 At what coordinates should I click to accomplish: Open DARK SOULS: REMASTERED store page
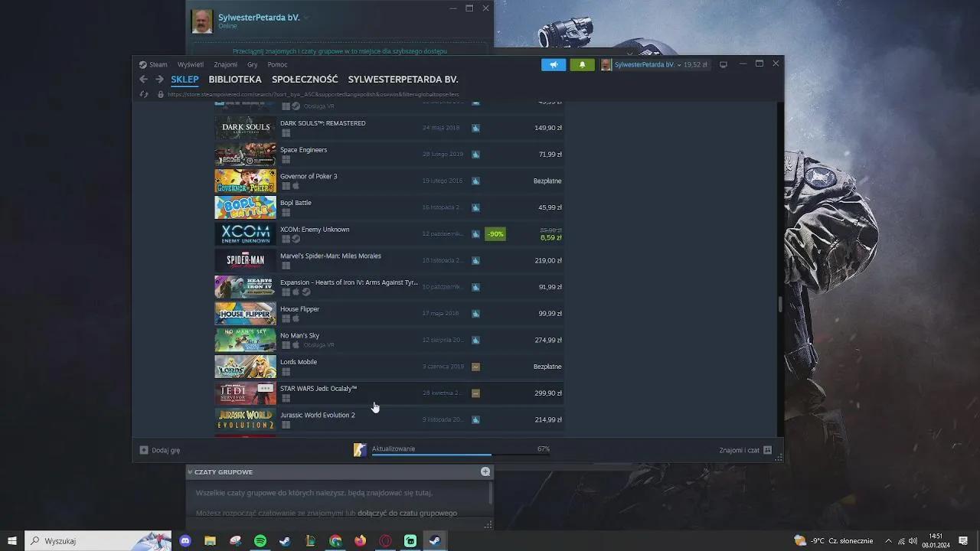pyautogui.click(x=389, y=128)
